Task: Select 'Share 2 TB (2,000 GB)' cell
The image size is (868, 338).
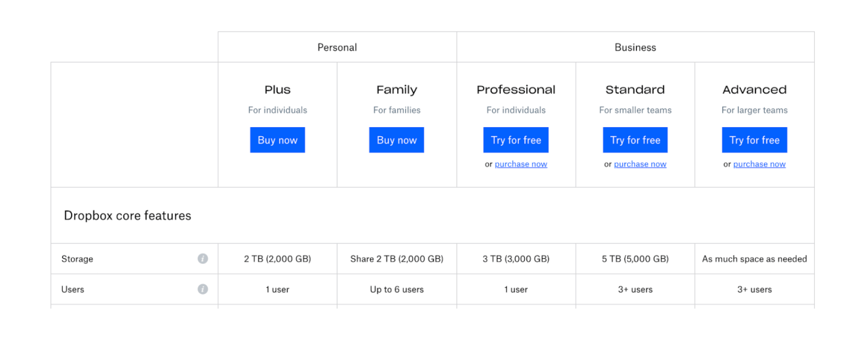Action: (397, 259)
